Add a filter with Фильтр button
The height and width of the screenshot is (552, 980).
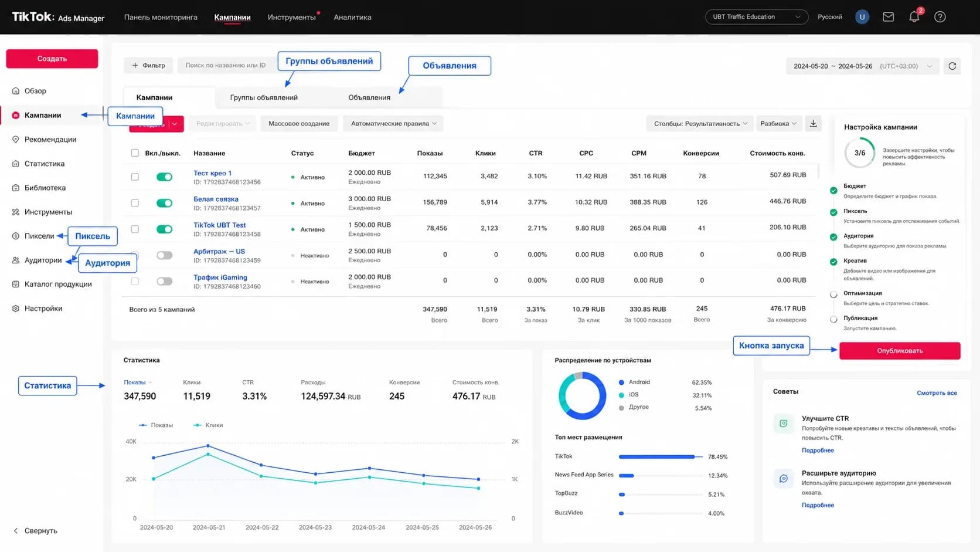point(148,65)
